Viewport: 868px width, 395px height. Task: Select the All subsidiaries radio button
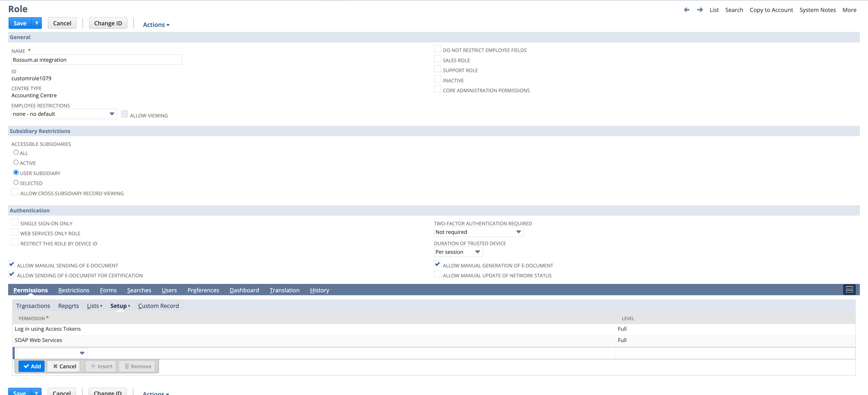point(16,152)
